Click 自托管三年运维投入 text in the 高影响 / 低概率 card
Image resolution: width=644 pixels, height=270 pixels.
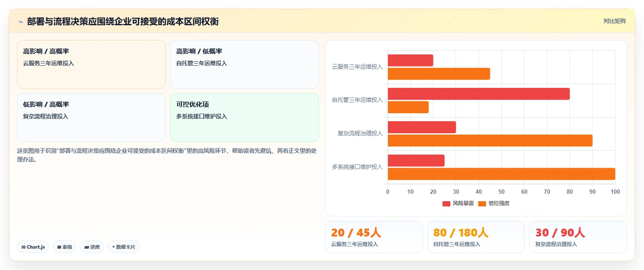point(202,63)
